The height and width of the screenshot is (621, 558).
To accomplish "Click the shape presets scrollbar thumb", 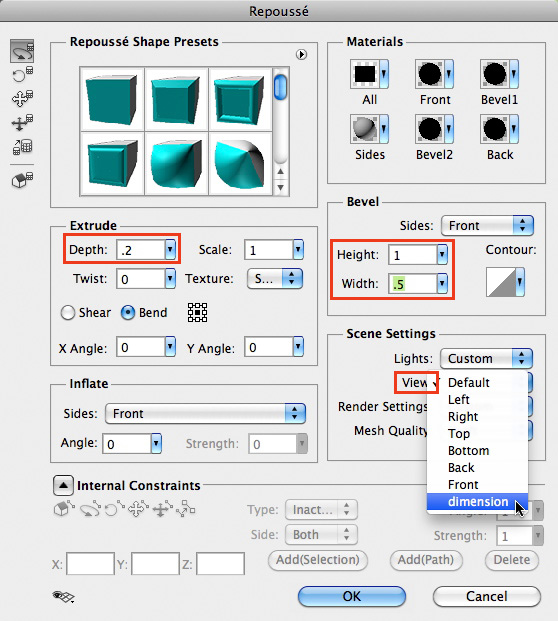I will click(280, 87).
